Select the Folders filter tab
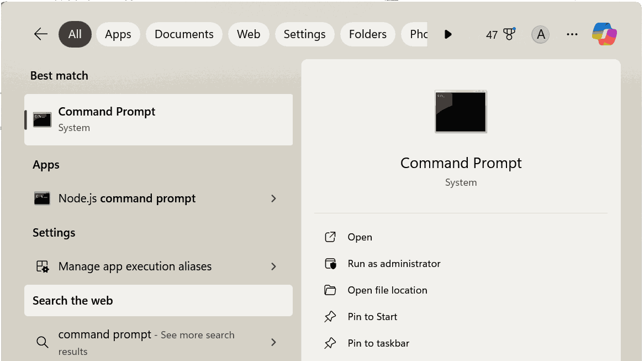The image size is (644, 361). 367,34
